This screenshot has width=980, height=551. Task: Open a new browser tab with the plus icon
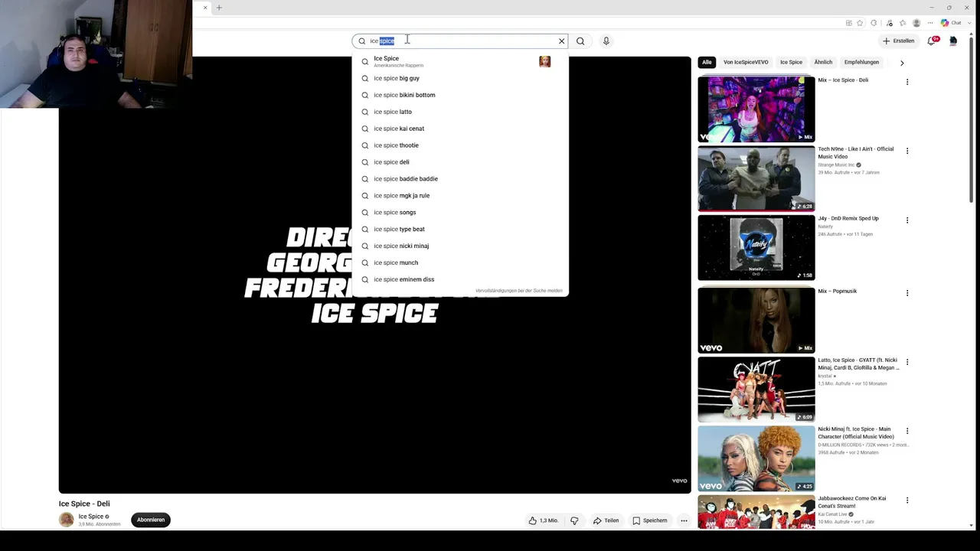[x=219, y=8]
